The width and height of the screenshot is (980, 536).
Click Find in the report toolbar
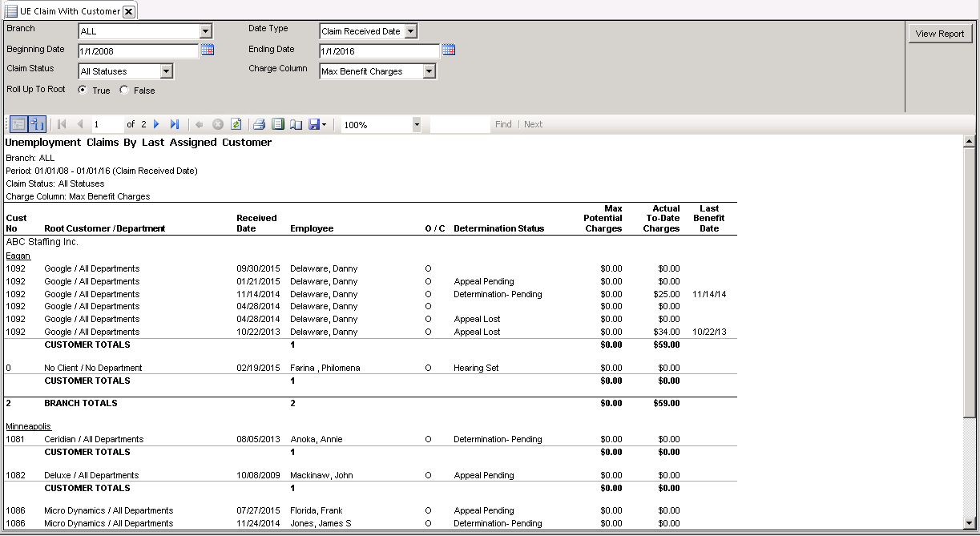[503, 124]
